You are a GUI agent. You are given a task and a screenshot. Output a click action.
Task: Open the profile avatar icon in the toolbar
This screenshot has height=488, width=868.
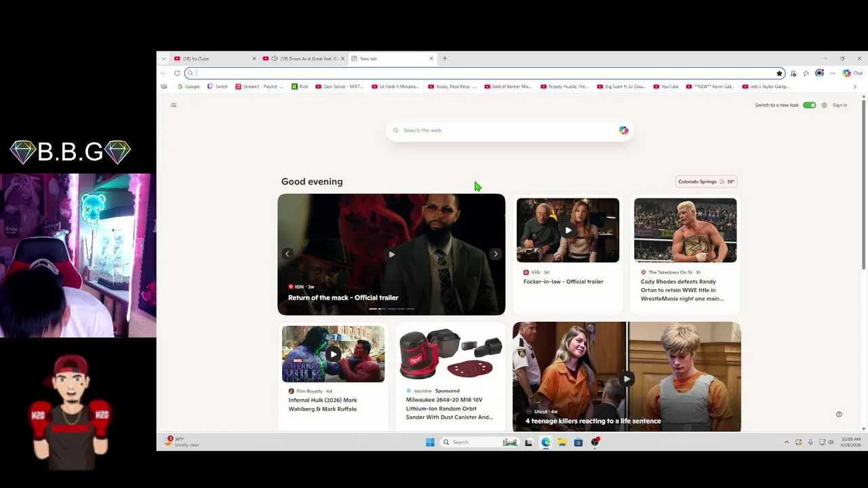click(x=819, y=73)
